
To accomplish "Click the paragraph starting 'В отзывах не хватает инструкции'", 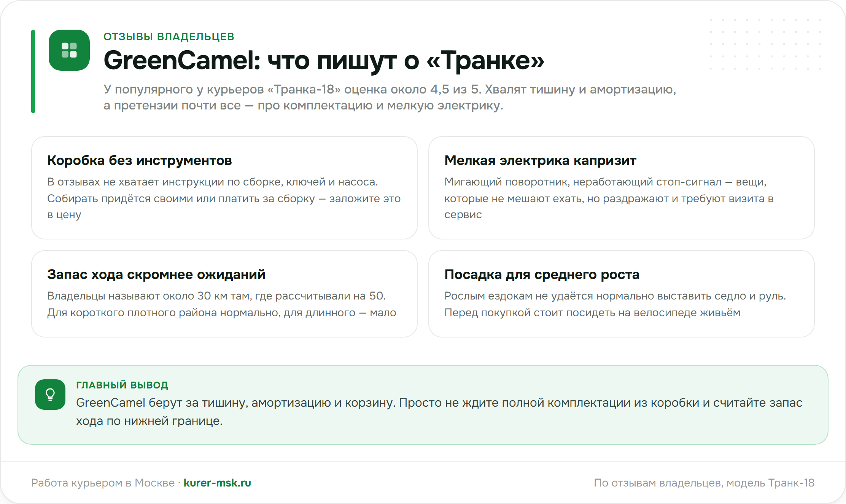I will 224,198.
